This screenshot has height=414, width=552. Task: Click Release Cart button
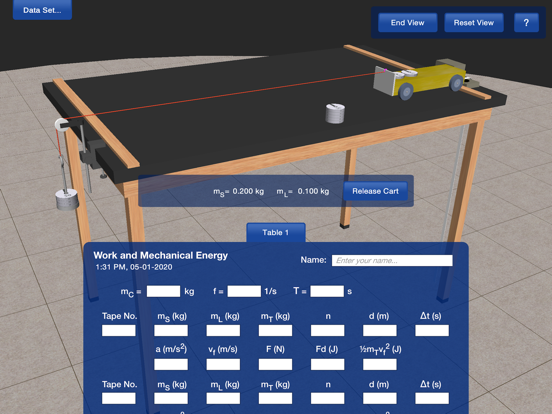coord(375,191)
